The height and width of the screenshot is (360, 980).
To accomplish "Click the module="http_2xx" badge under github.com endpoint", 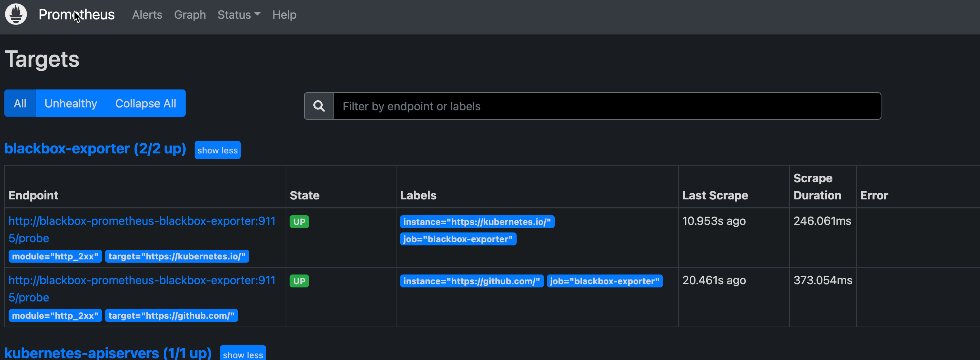I will click(55, 315).
